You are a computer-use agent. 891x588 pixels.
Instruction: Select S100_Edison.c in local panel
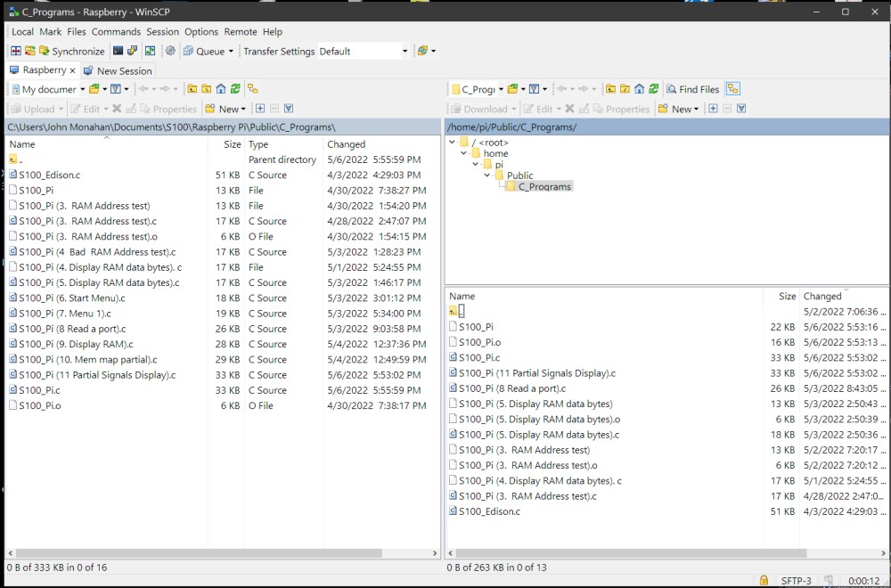coord(49,175)
